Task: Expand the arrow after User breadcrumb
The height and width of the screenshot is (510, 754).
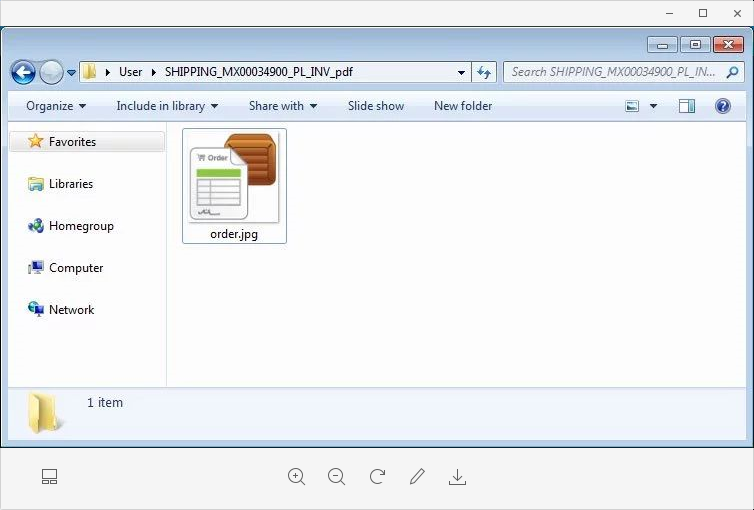Action: pyautogui.click(x=154, y=72)
